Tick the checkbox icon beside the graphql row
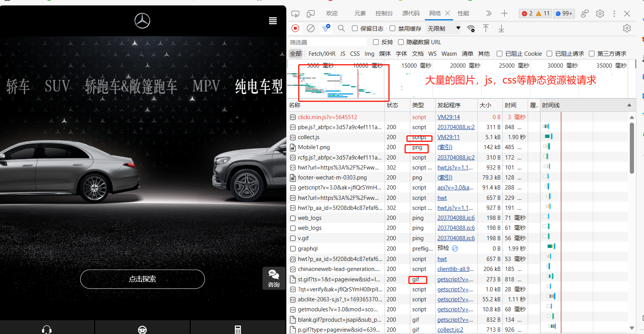The height and width of the screenshot is (334, 644). coord(293,249)
